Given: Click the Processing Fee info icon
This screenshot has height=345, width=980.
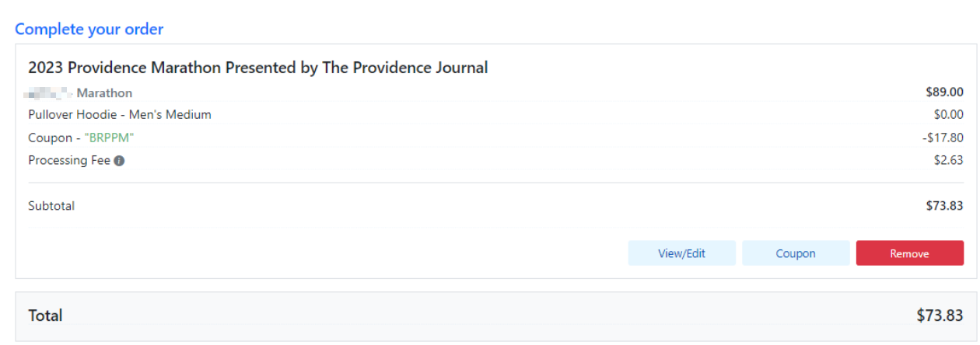Looking at the screenshot, I should click(x=119, y=161).
